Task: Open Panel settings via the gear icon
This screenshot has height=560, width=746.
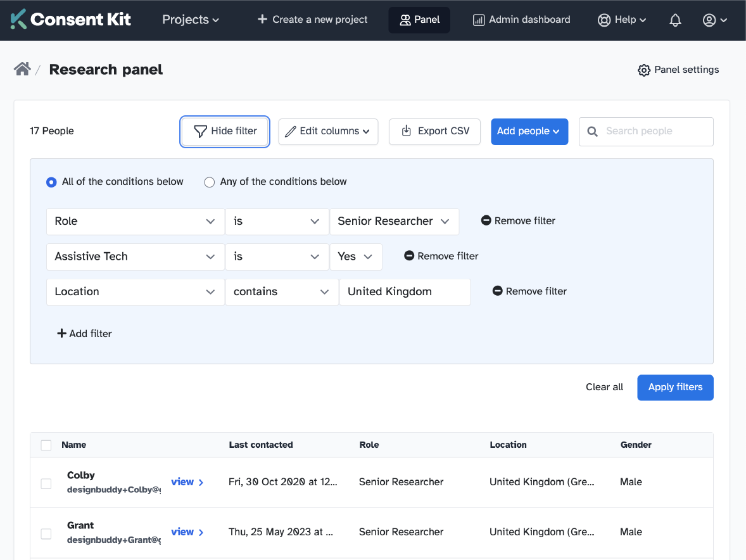Action: point(644,70)
